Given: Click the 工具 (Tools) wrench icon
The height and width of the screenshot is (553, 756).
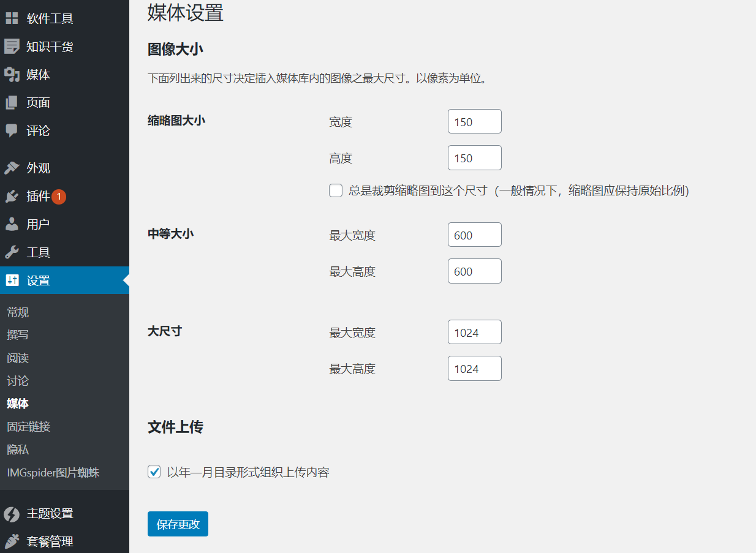Looking at the screenshot, I should [x=12, y=252].
